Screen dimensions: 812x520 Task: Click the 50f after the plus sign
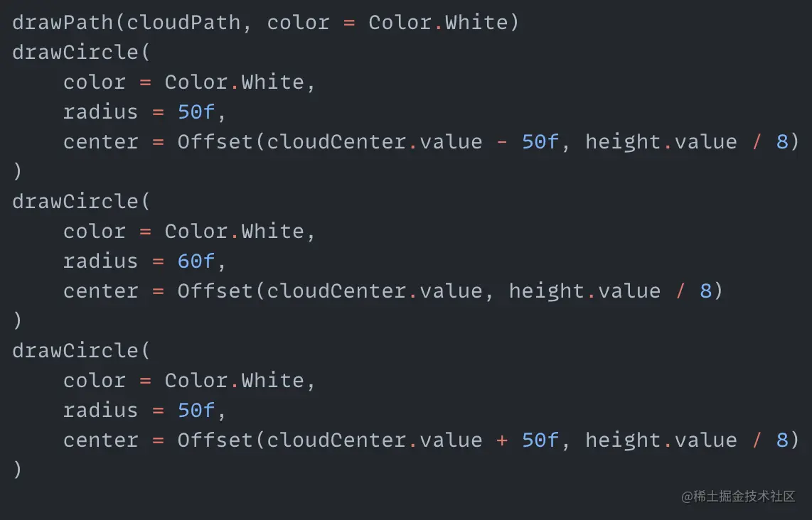coord(540,440)
